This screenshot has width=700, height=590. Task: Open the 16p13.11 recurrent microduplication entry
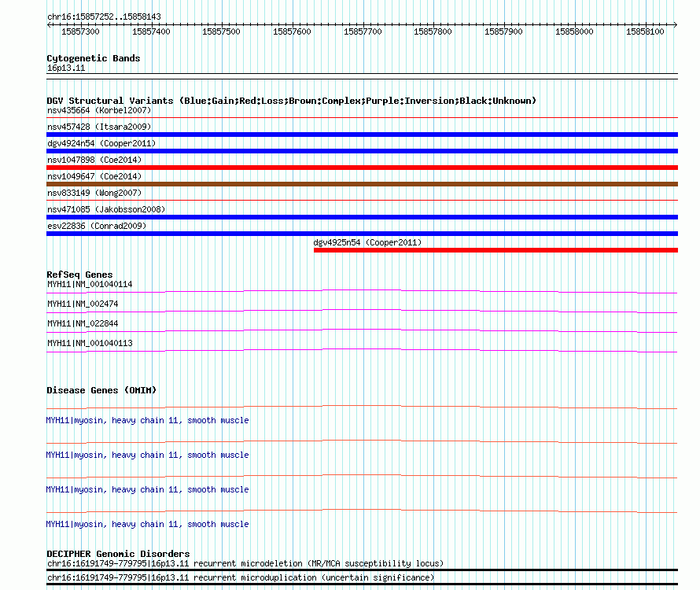(241, 578)
